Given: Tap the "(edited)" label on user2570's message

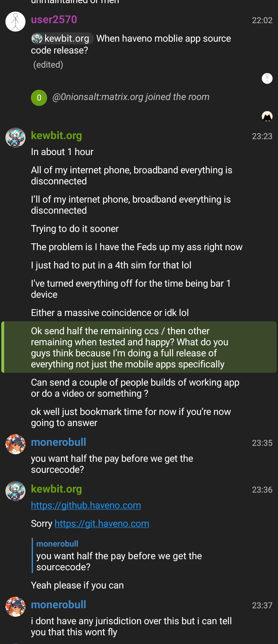Looking at the screenshot, I should click(x=48, y=65).
